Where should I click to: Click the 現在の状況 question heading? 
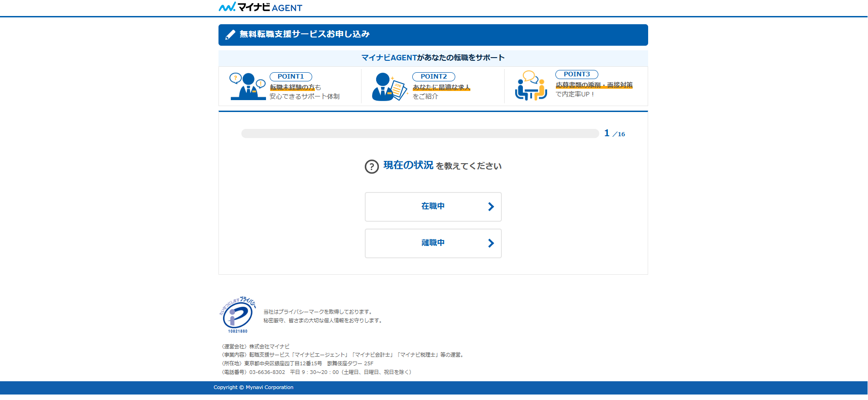408,165
